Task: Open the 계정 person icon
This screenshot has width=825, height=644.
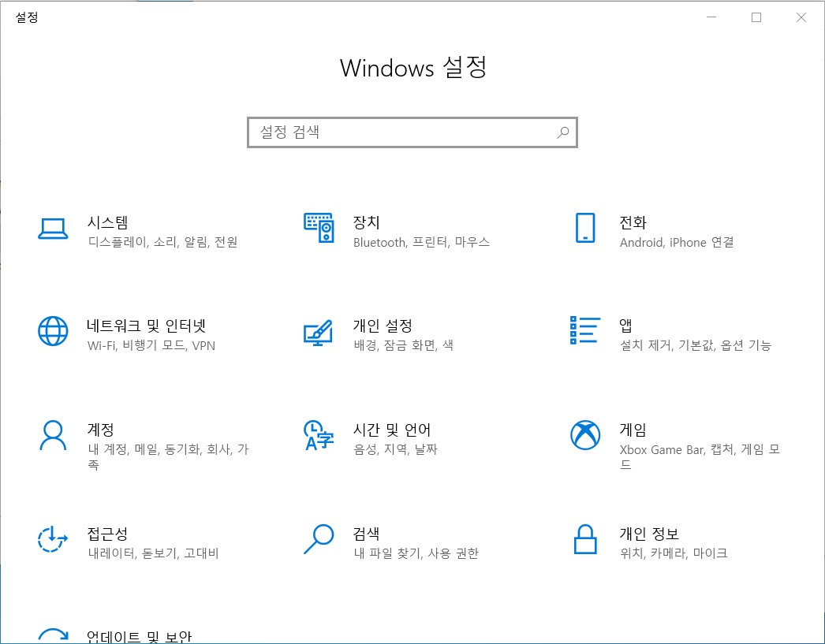Action: [x=53, y=435]
